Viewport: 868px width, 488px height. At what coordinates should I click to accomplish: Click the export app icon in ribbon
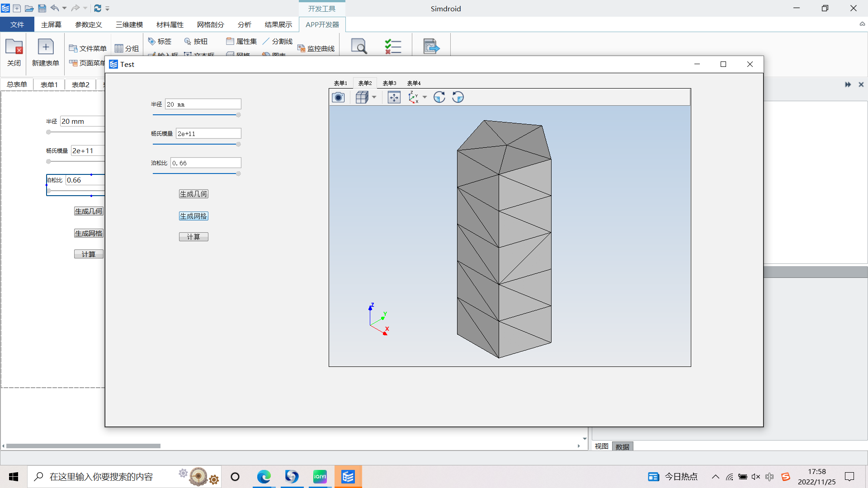tap(431, 46)
